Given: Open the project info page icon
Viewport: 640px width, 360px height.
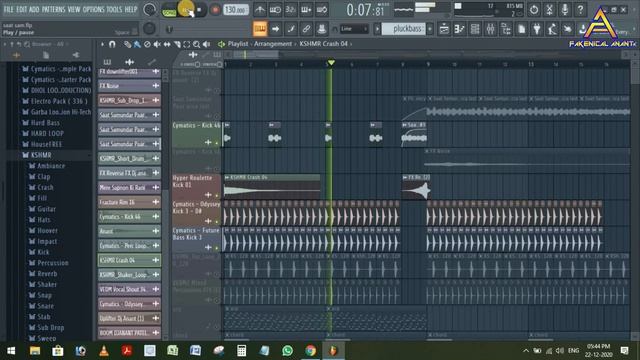Looking at the screenshot, I should point(522,29).
